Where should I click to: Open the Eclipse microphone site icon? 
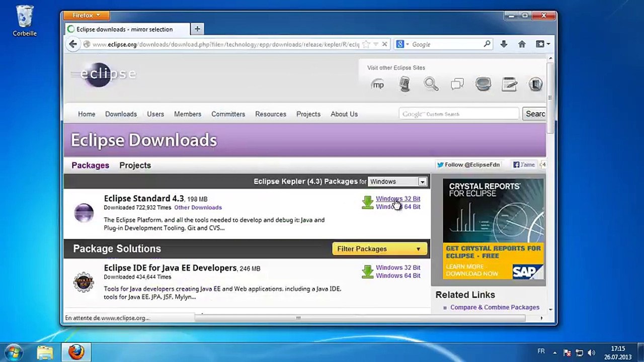pos(405,84)
